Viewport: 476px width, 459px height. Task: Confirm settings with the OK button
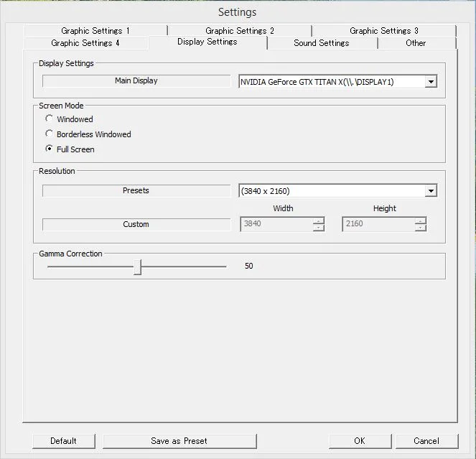[360, 441]
